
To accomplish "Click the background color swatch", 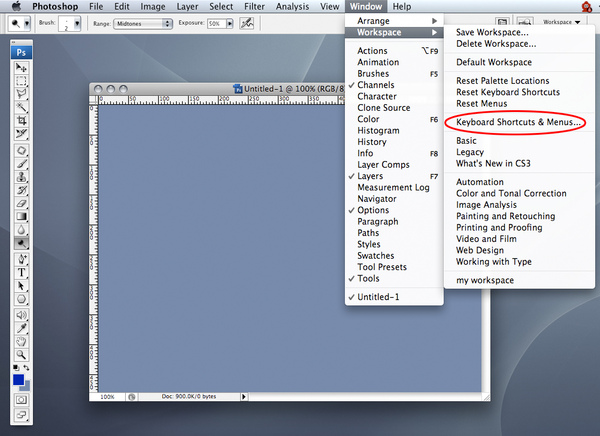I will tap(26, 387).
